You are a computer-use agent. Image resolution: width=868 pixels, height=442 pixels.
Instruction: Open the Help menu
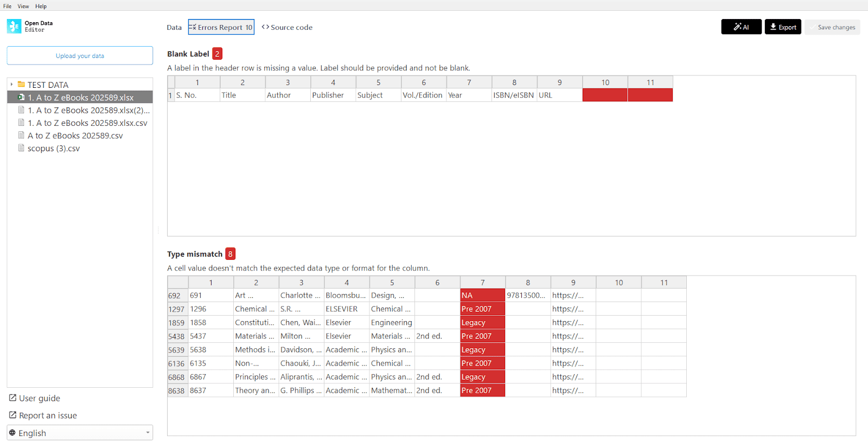tap(41, 7)
